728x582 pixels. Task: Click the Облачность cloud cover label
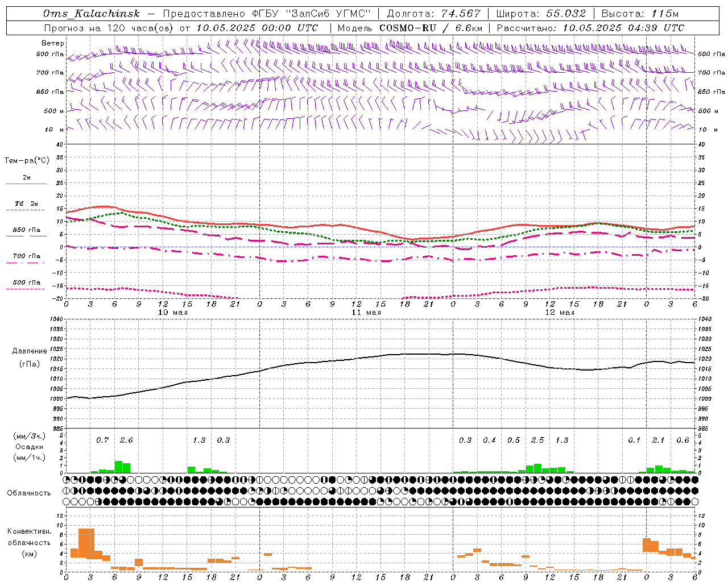[29, 493]
